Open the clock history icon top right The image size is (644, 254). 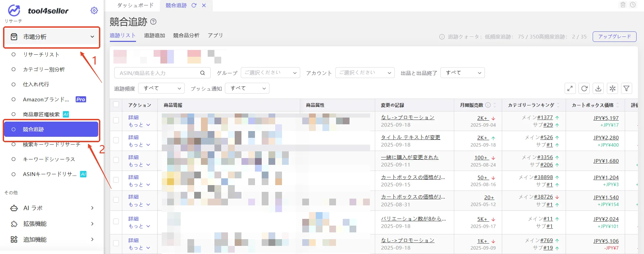pos(633,5)
